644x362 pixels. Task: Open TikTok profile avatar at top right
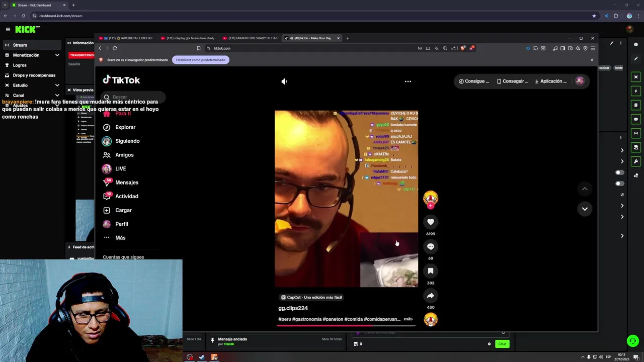tap(580, 81)
